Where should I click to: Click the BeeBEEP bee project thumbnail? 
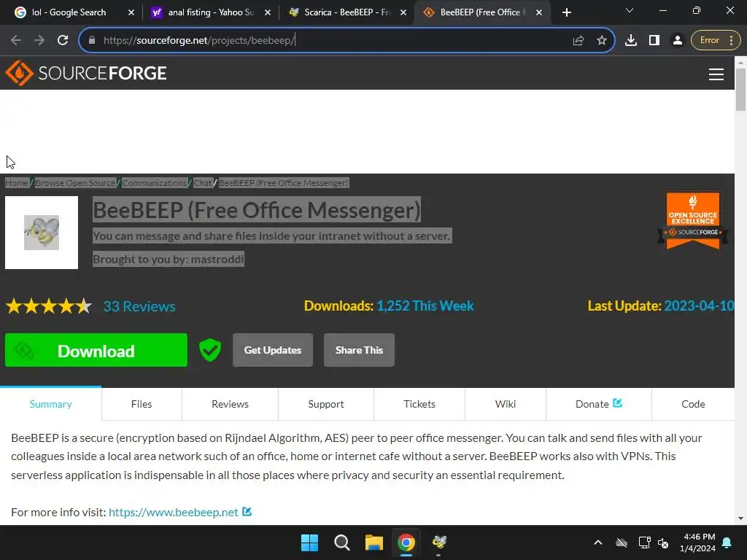point(42,233)
